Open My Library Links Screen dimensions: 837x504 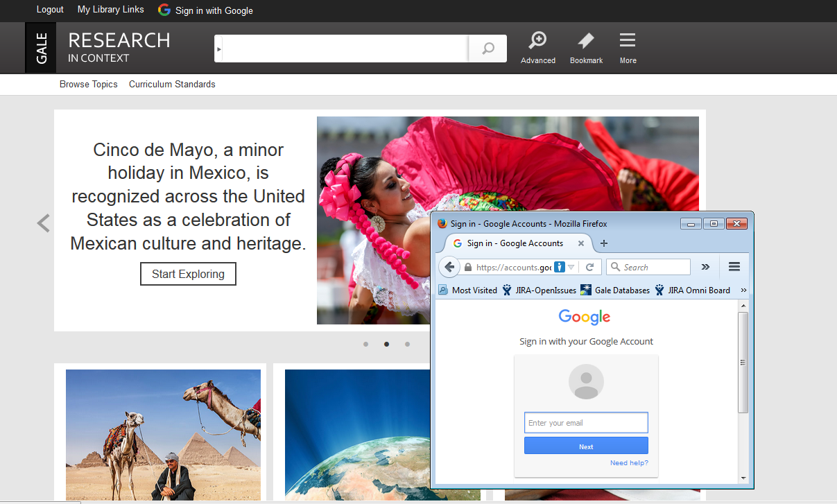[x=111, y=10]
